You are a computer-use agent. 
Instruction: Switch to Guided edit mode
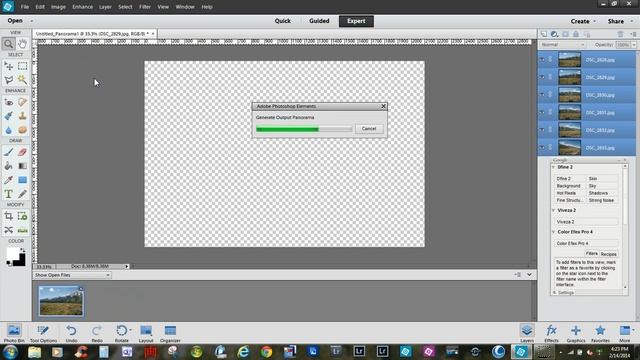click(319, 21)
